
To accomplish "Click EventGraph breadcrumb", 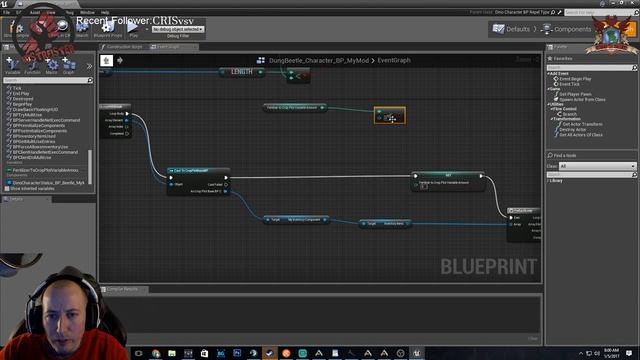I will [x=394, y=60].
